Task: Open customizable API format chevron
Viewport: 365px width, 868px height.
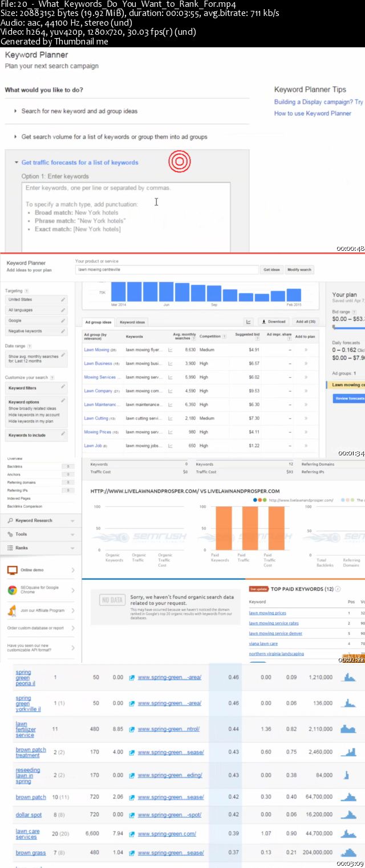Action: pyautogui.click(x=73, y=647)
